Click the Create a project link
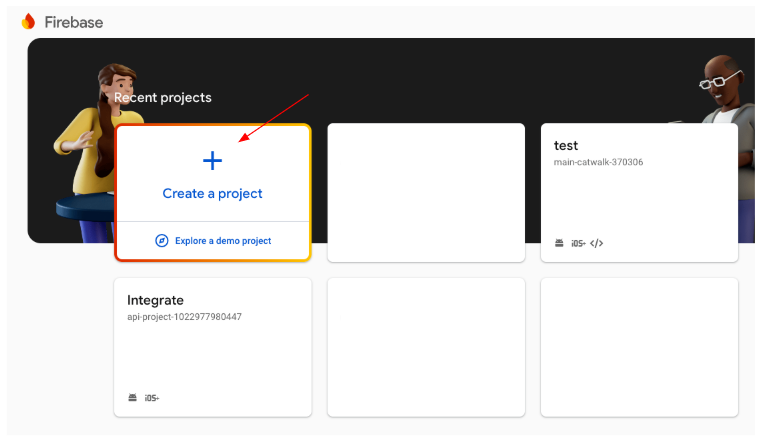This screenshot has width=767, height=439. [x=212, y=194]
